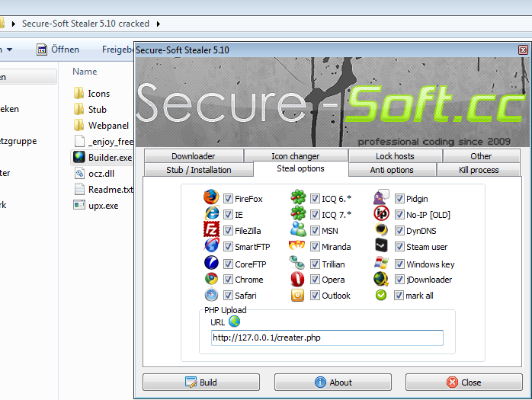Uncheck the Windows key checkbox
Viewport: 532px width, 400px height.
point(399,264)
